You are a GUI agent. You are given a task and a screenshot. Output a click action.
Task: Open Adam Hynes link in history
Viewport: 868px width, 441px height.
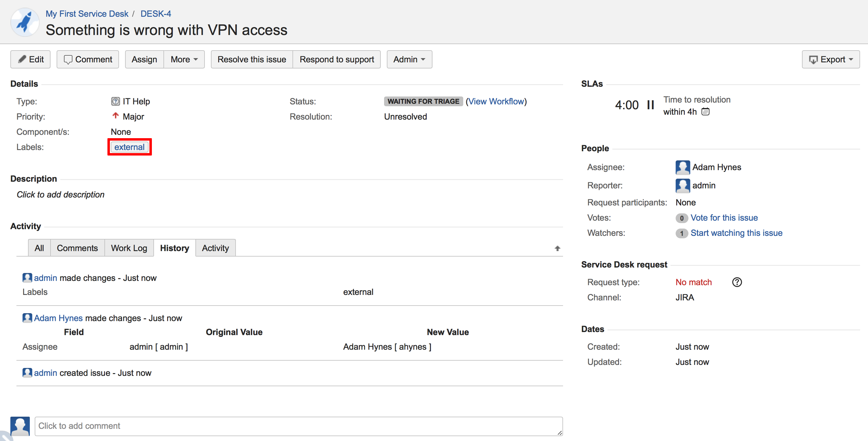[58, 318]
